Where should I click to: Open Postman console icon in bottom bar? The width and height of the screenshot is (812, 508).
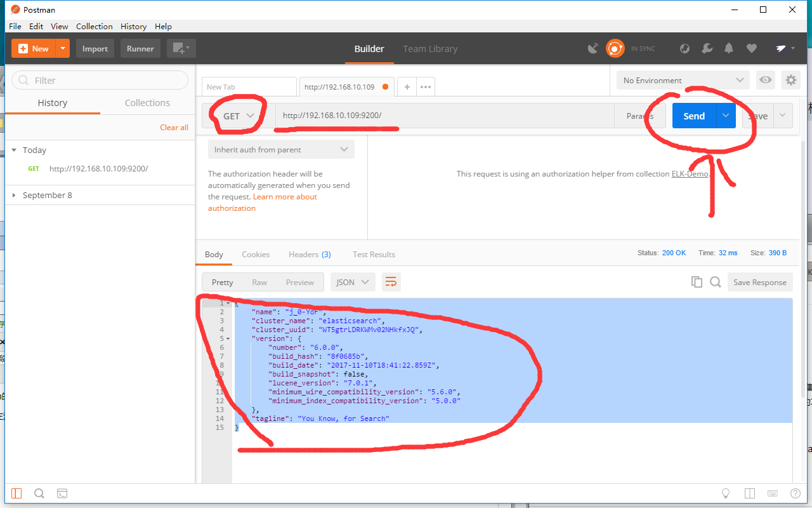pos(62,493)
